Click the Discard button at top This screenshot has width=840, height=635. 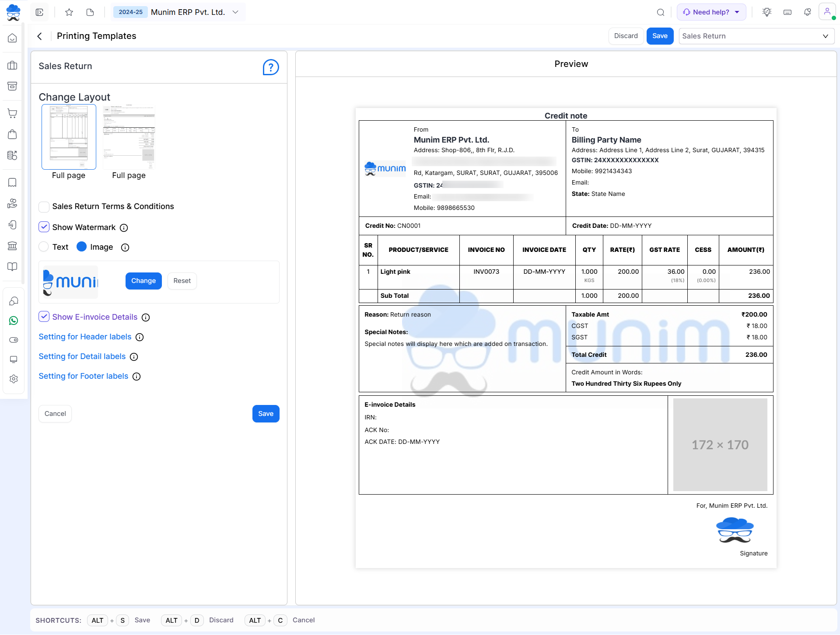(626, 36)
